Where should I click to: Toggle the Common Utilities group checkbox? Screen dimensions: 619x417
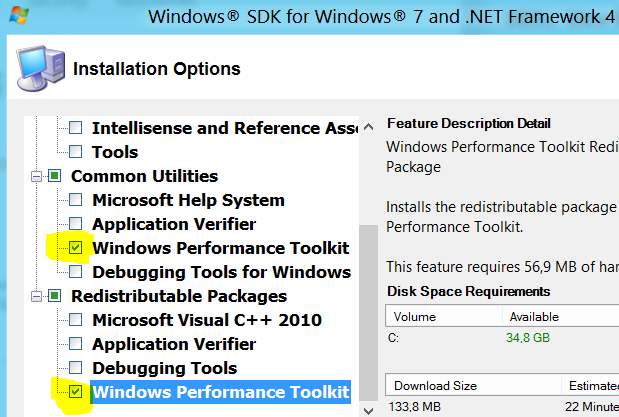click(55, 176)
